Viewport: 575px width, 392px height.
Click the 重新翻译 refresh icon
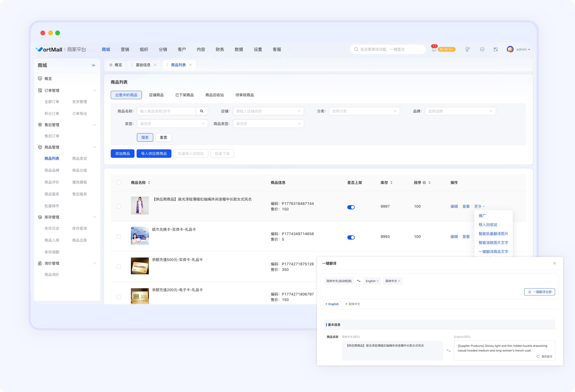click(x=538, y=356)
